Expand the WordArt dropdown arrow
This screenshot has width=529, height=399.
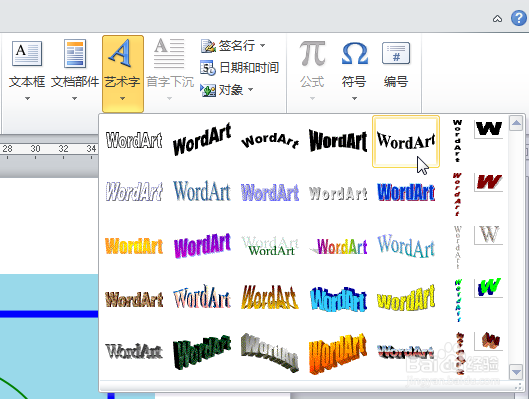coord(122,98)
